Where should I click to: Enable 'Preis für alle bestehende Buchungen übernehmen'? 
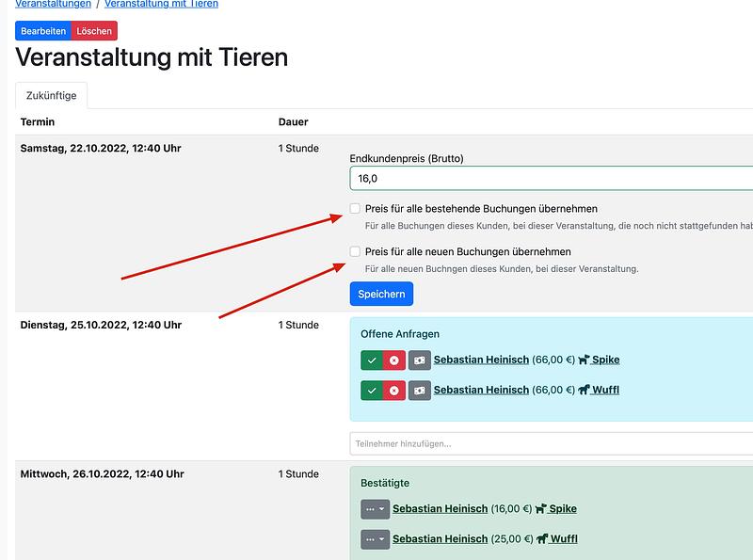pos(355,209)
